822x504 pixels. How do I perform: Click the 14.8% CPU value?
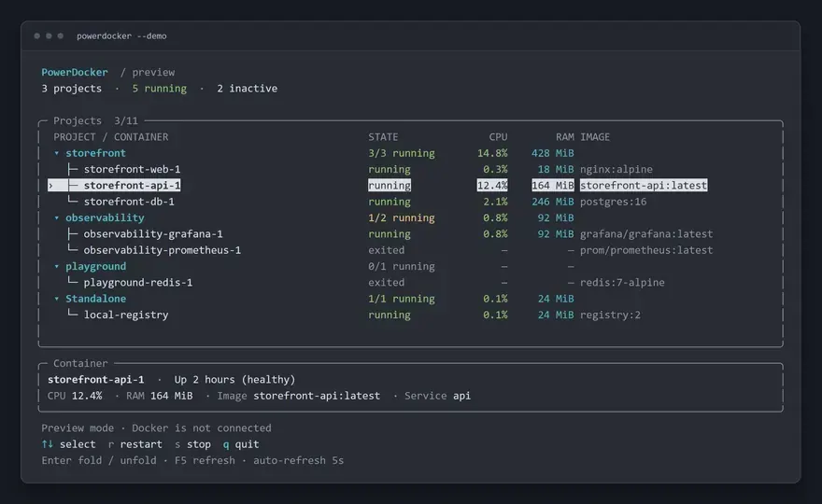pyautogui.click(x=491, y=153)
